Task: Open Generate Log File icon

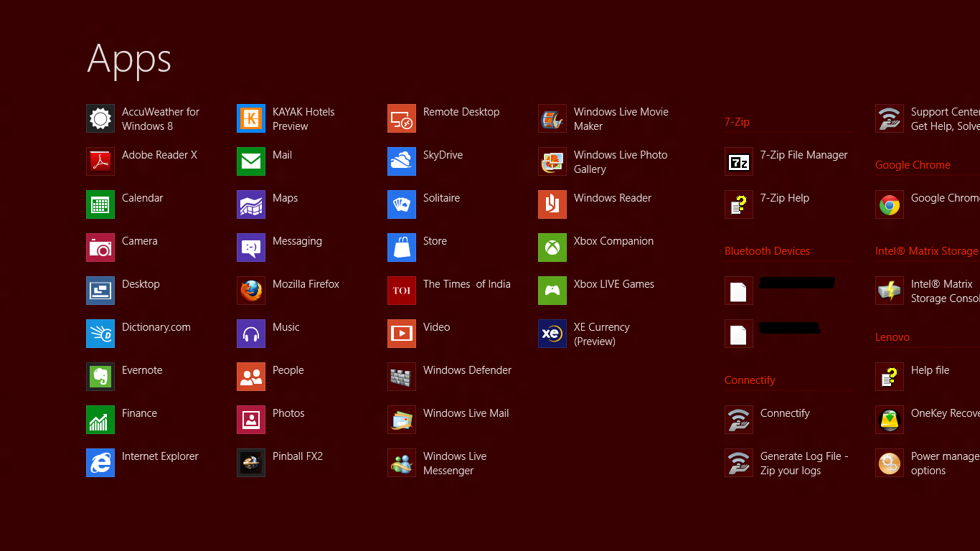Action: [x=739, y=463]
